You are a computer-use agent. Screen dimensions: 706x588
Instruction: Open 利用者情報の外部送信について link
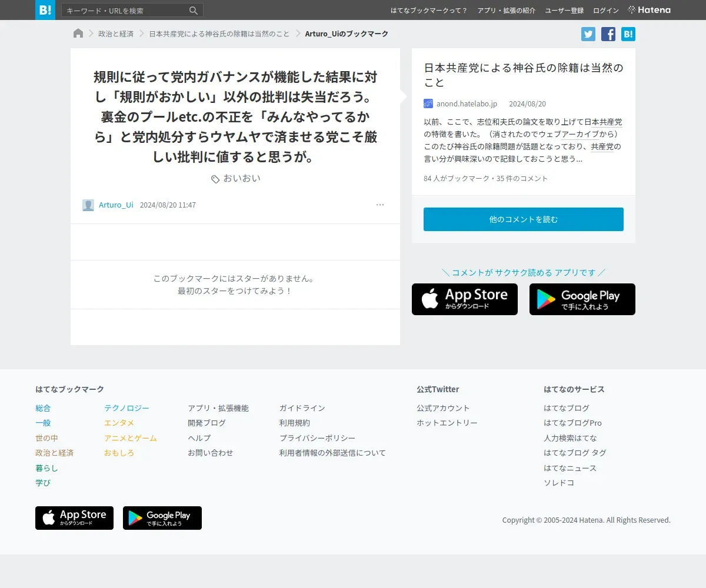point(332,453)
